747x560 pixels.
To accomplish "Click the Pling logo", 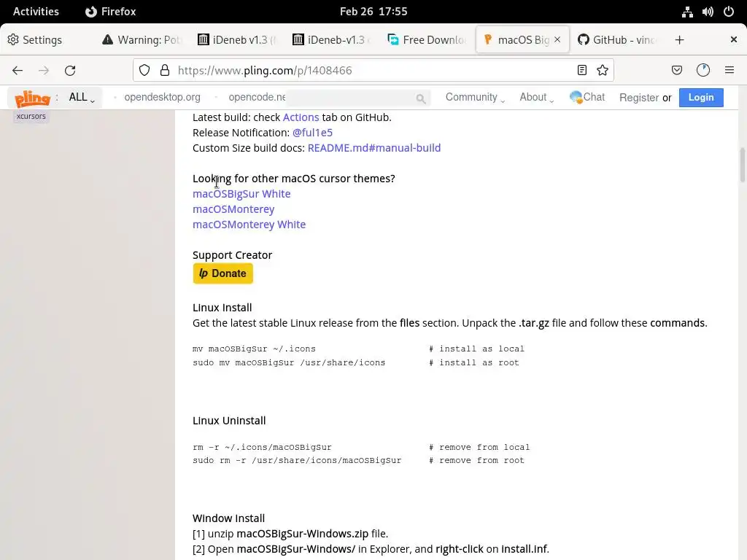I will click(x=32, y=98).
